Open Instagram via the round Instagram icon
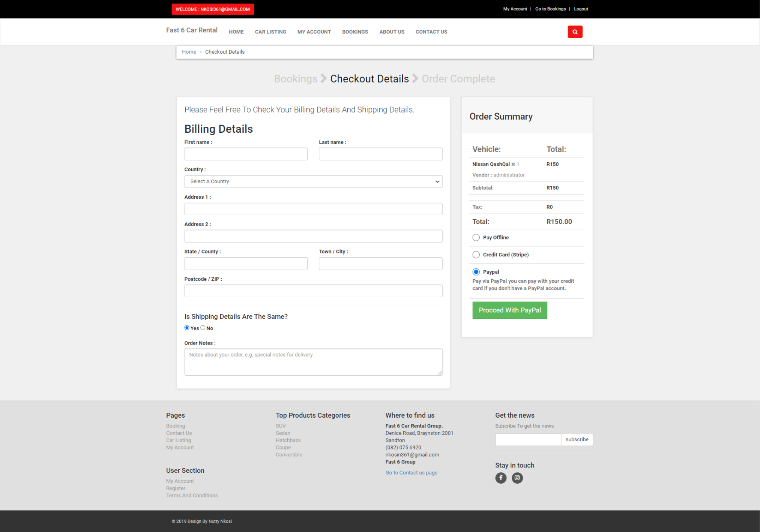 click(517, 478)
